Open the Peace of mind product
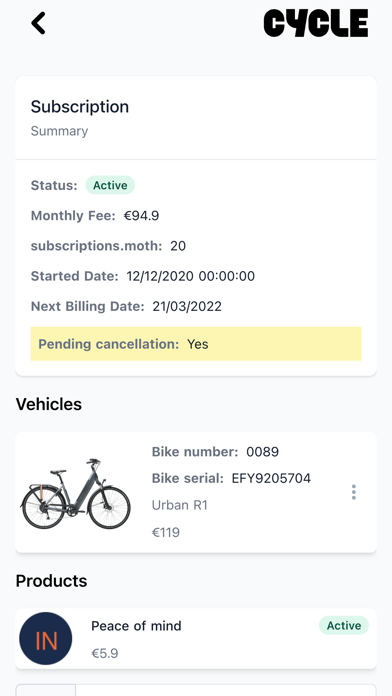Image resolution: width=392 pixels, height=696 pixels. (x=196, y=639)
